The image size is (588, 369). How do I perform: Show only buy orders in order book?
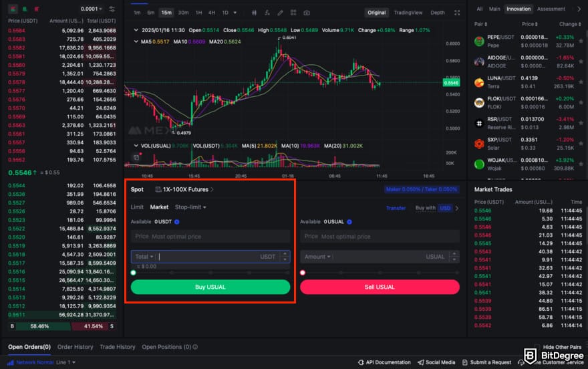pyautogui.click(x=25, y=9)
